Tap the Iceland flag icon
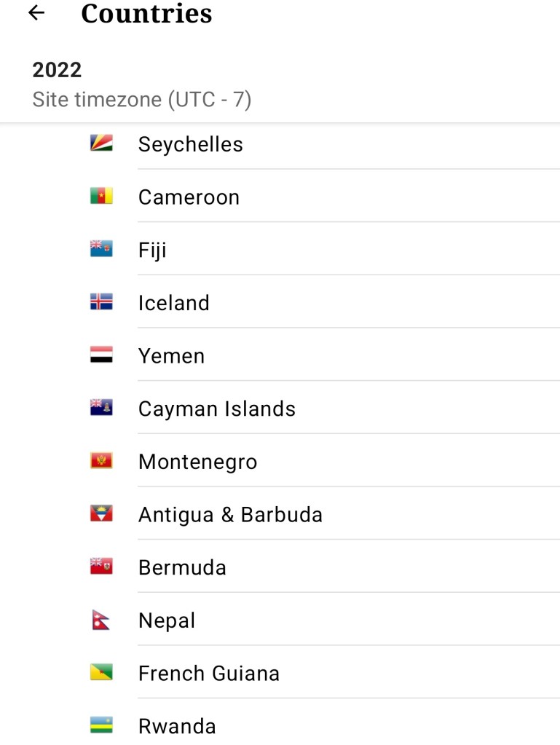Screen dimensions: 560x745 pos(101,302)
